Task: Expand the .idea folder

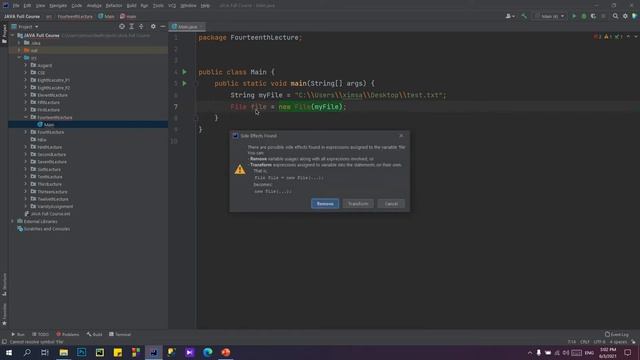Action: point(19,43)
